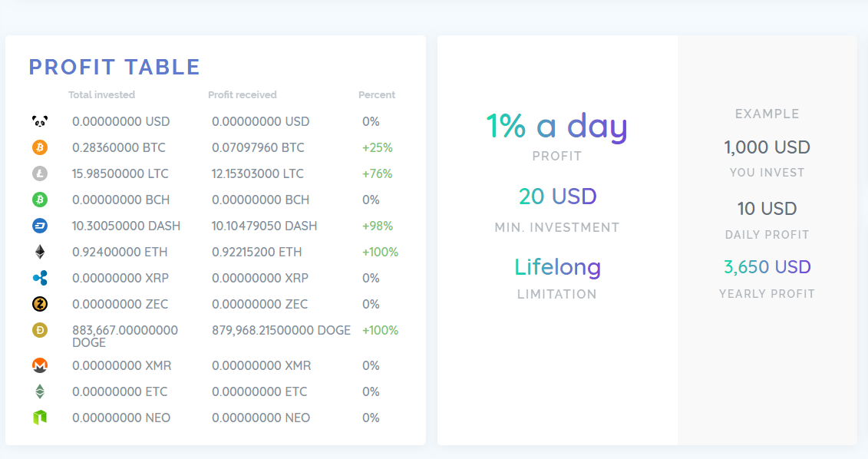Click the Total invested column header
868x459 pixels.
101,95
